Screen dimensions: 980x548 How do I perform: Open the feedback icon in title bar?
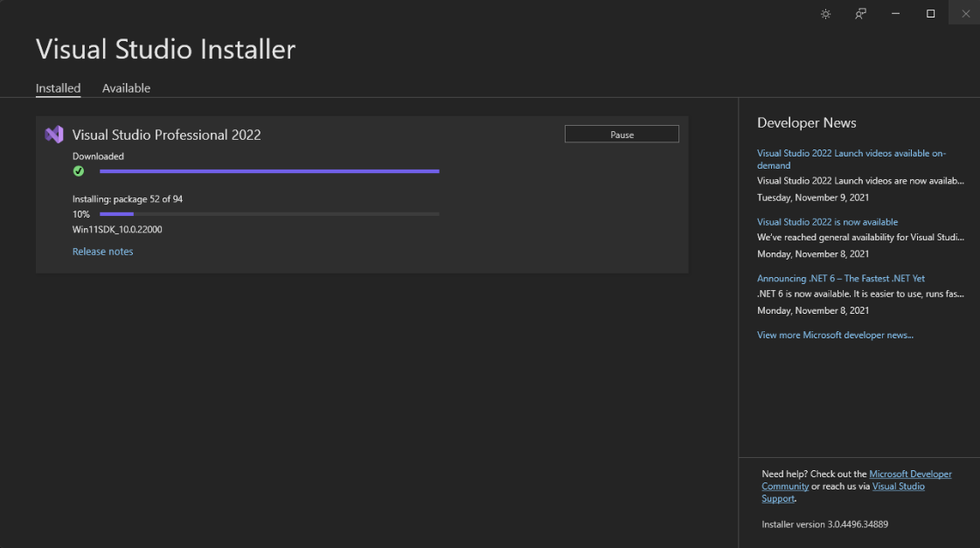[x=860, y=14]
